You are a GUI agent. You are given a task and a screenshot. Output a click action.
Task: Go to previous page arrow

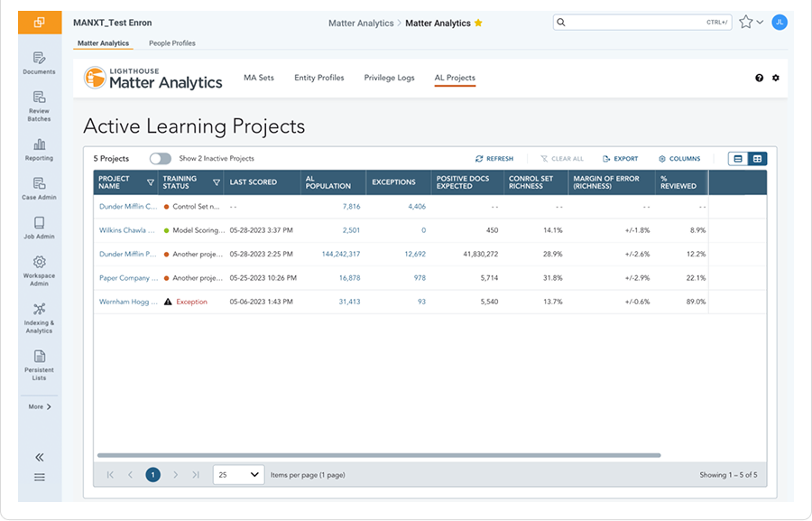tap(131, 475)
